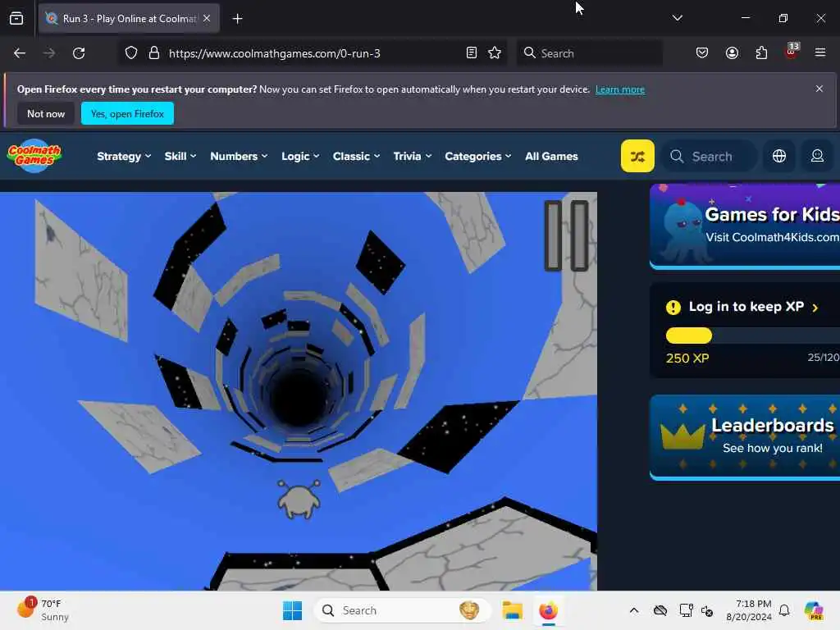
Task: Open the Learn more link
Action: coord(620,89)
